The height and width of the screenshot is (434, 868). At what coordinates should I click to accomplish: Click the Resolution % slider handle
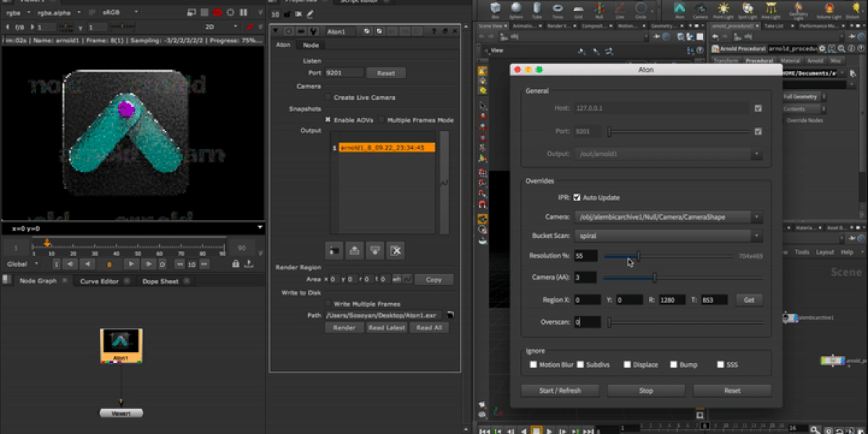coord(638,255)
